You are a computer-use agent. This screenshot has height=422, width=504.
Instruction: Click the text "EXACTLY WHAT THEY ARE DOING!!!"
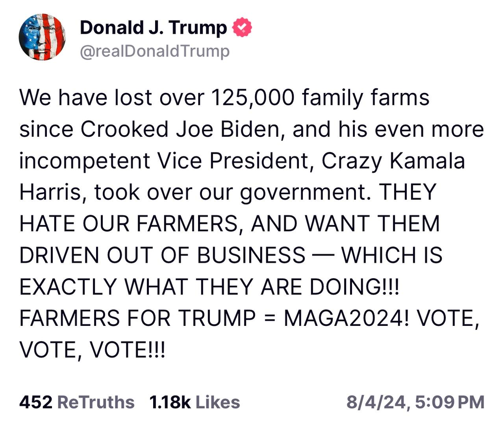point(209,286)
